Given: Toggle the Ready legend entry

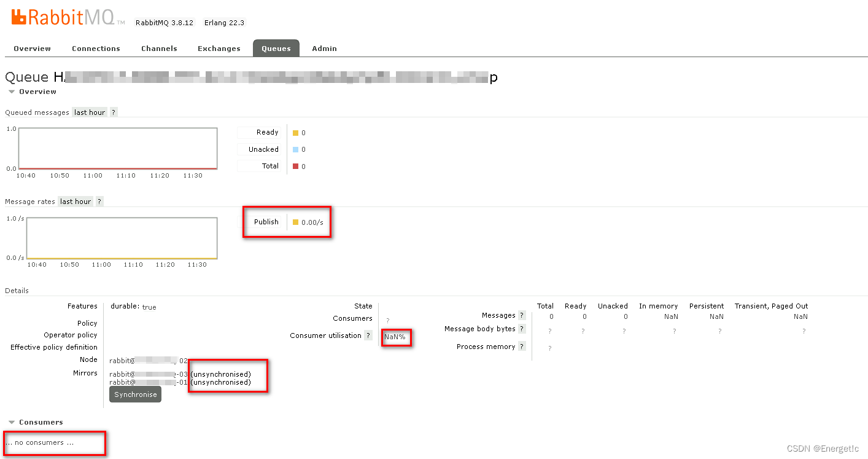Looking at the screenshot, I should click(260, 133).
